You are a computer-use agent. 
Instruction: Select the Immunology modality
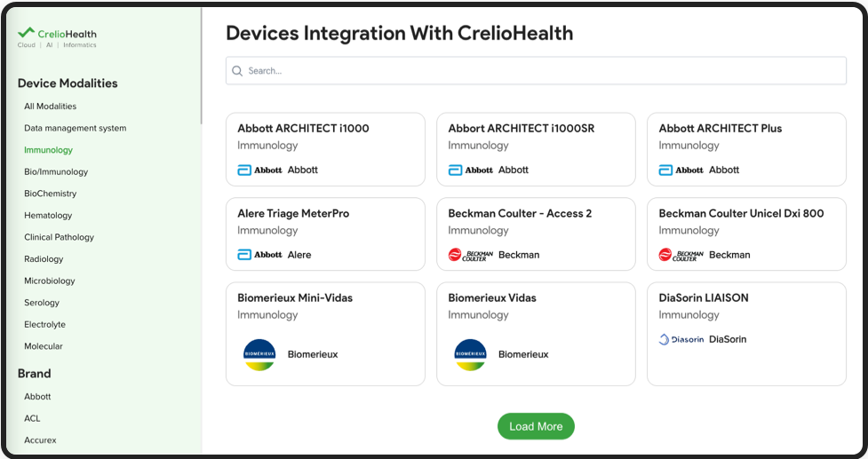pos(48,150)
